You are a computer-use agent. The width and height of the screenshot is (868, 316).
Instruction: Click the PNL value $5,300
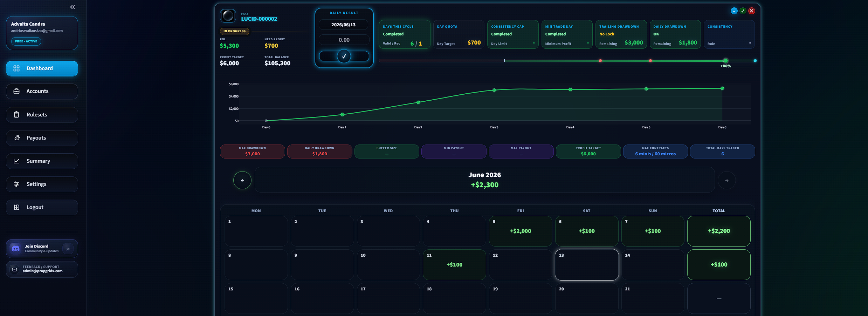[x=229, y=46]
